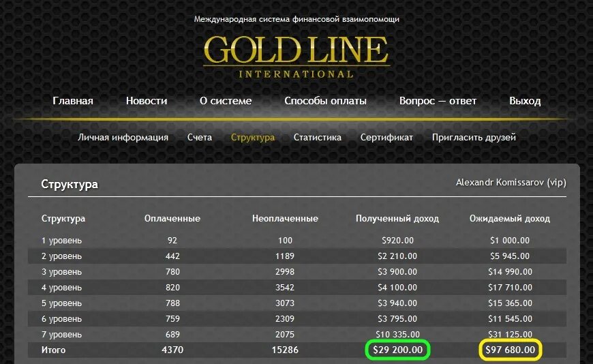Select the 7 уровень row label

click(x=61, y=335)
